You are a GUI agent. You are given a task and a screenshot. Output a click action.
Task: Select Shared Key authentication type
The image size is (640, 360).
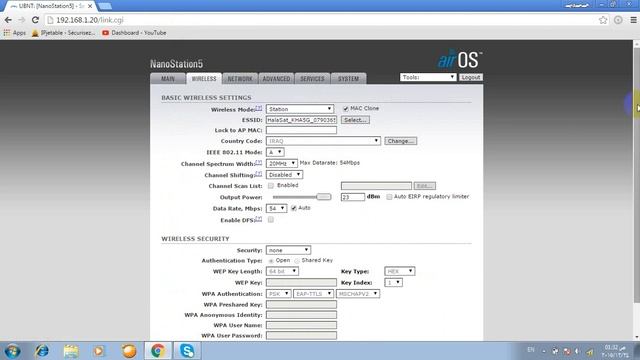[x=297, y=261]
